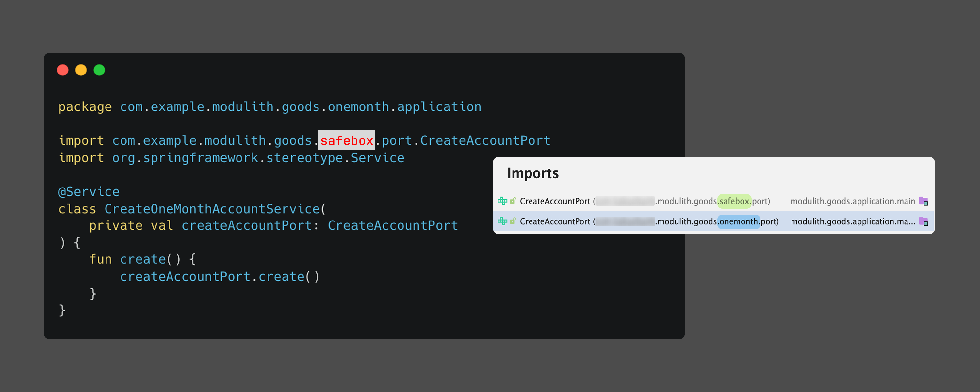Click the Imports popup heading
The height and width of the screenshot is (392, 980).
(x=532, y=173)
